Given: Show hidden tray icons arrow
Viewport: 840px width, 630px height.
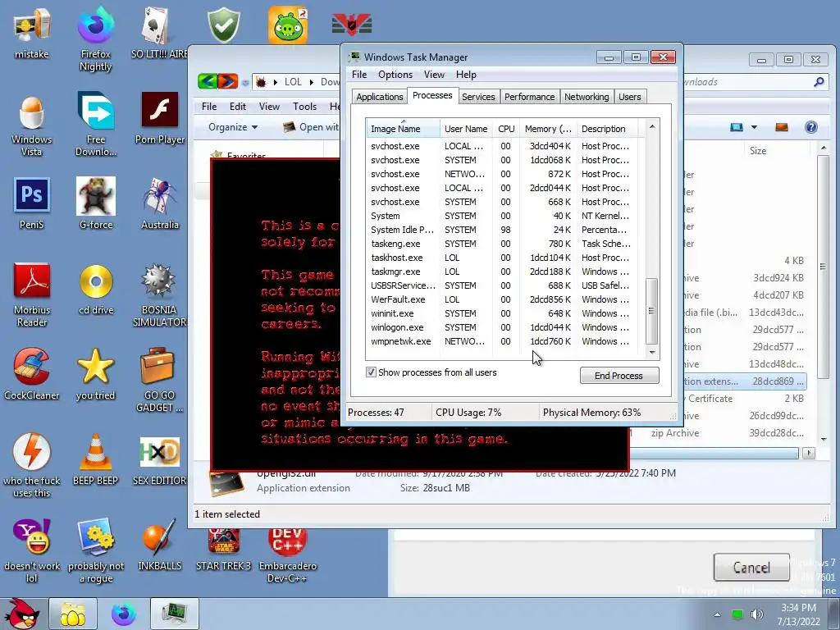Looking at the screenshot, I should (x=717, y=614).
